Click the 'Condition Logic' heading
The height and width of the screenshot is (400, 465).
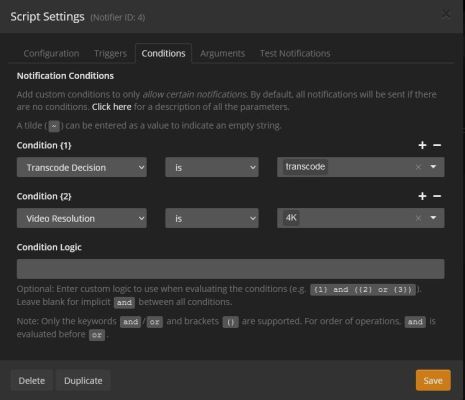49,247
